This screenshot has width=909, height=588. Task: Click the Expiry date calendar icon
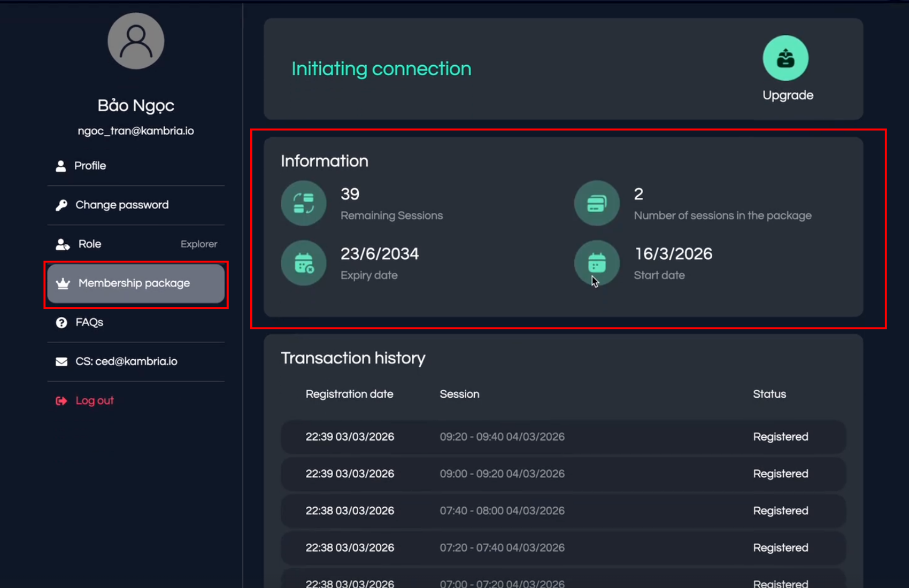[304, 263]
